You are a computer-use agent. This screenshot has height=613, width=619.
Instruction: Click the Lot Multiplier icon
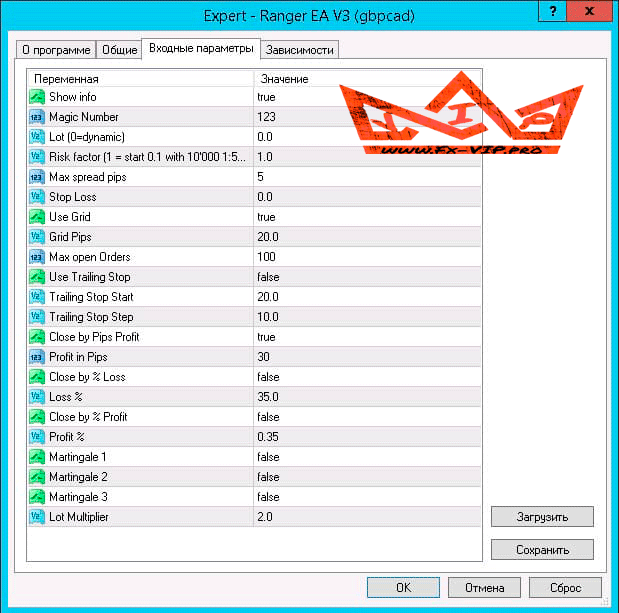click(x=37, y=517)
